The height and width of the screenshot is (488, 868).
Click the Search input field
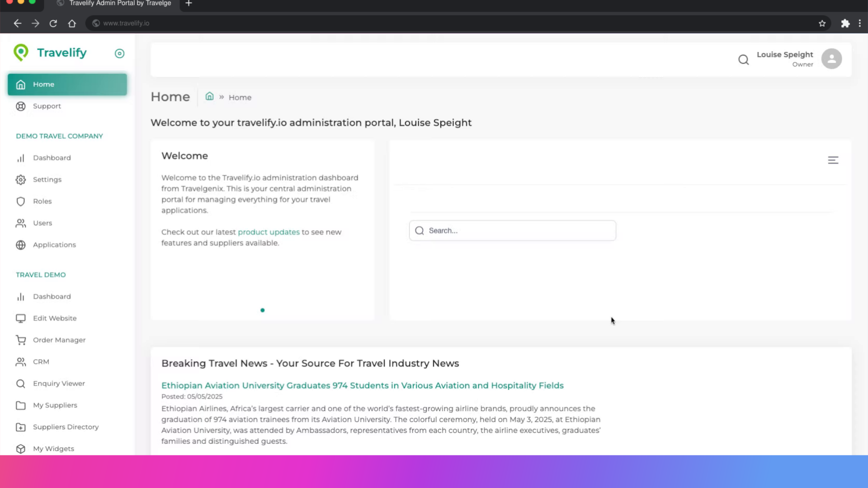pyautogui.click(x=512, y=230)
